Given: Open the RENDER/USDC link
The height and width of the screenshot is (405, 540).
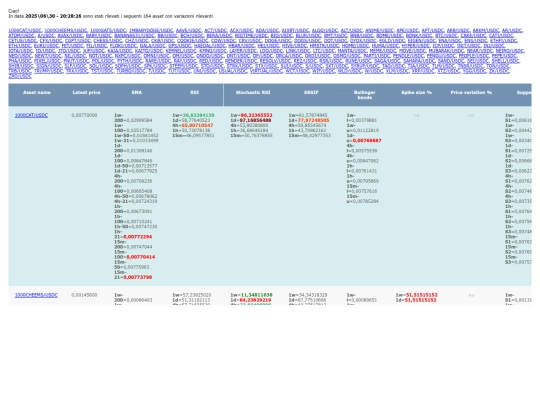Looking at the screenshot, I should tap(241, 61).
